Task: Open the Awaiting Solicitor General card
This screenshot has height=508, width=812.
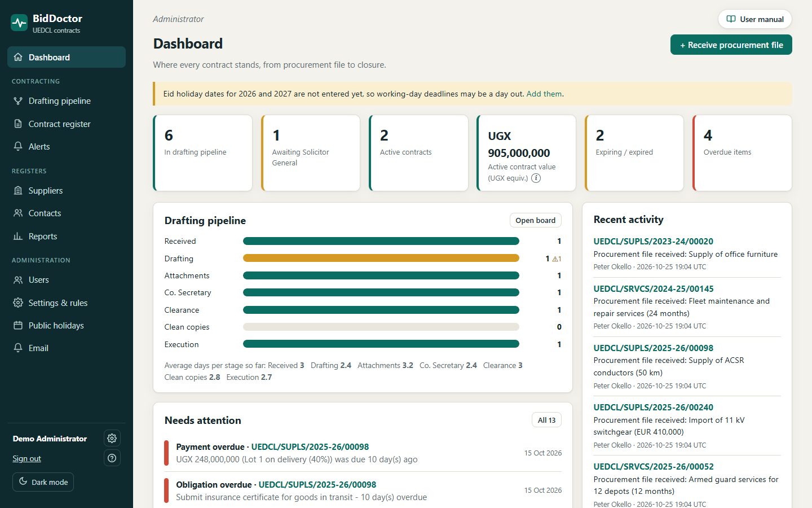Action: point(311,153)
